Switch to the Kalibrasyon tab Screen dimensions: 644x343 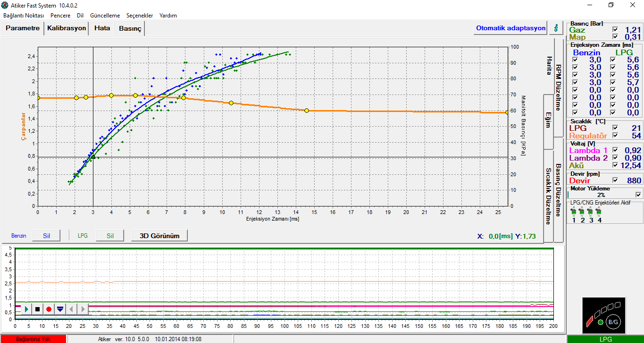67,28
